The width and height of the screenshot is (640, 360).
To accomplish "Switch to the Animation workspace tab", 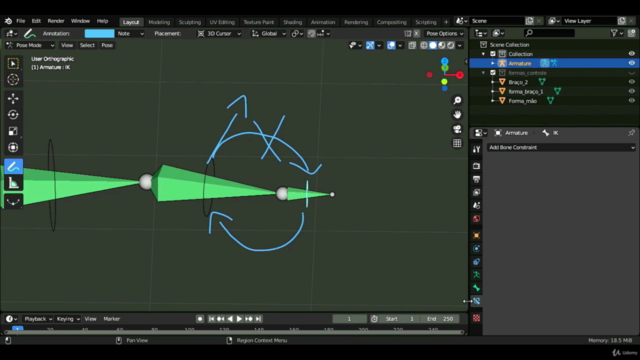I will [x=322, y=22].
